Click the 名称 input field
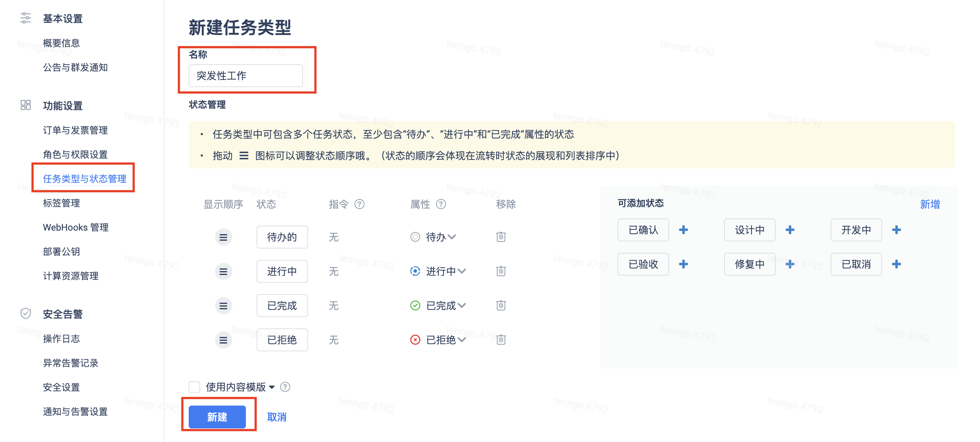Image resolution: width=980 pixels, height=442 pixels. (246, 76)
